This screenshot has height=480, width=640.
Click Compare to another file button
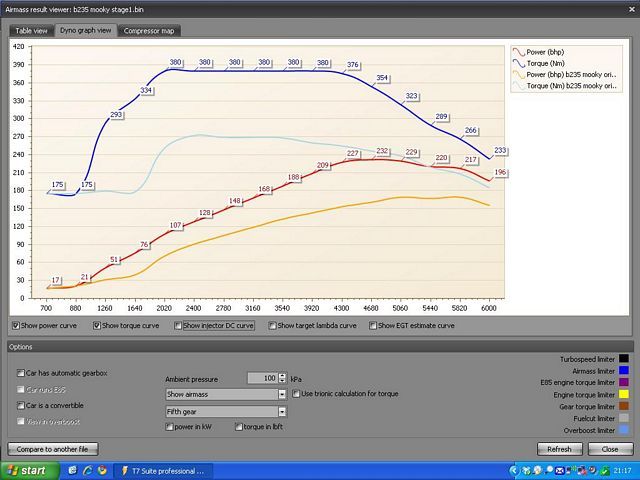50,449
